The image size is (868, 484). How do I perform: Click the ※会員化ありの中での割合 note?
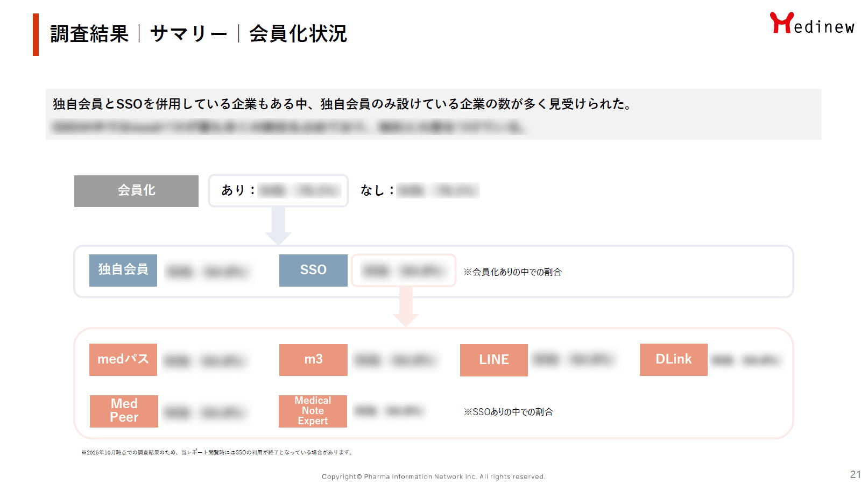coord(512,272)
